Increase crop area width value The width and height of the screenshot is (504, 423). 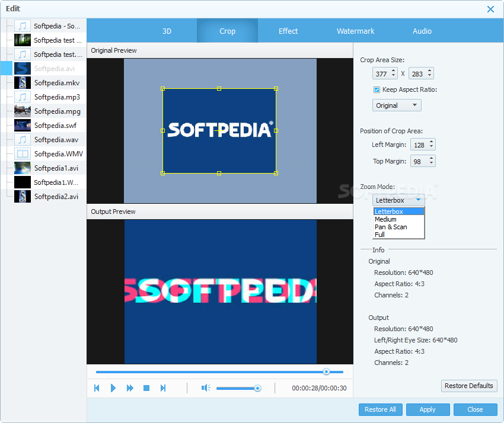click(394, 70)
